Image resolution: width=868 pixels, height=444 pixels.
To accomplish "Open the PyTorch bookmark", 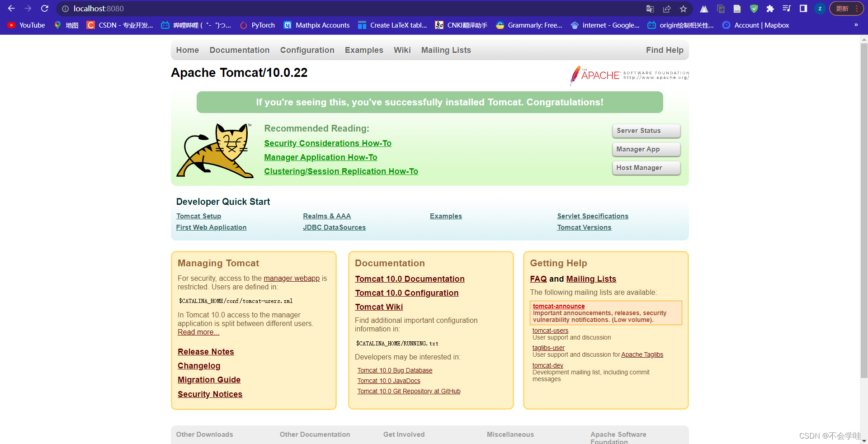I will click(x=257, y=25).
